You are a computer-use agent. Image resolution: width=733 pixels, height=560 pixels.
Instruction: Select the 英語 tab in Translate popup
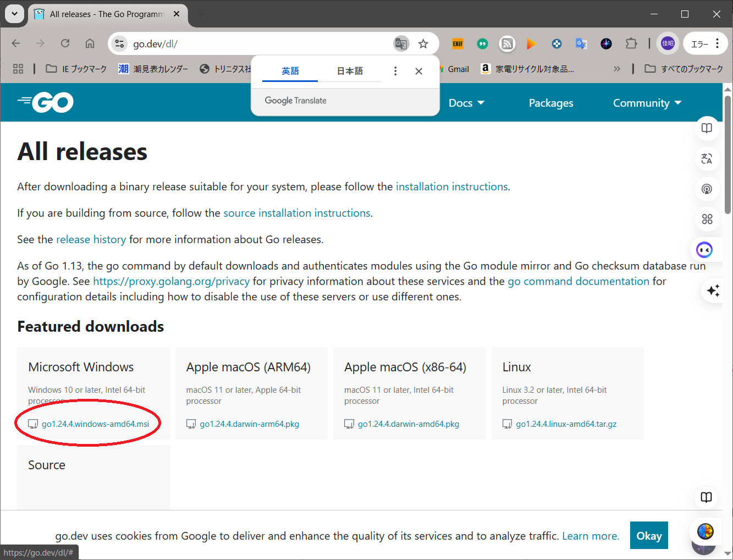290,71
